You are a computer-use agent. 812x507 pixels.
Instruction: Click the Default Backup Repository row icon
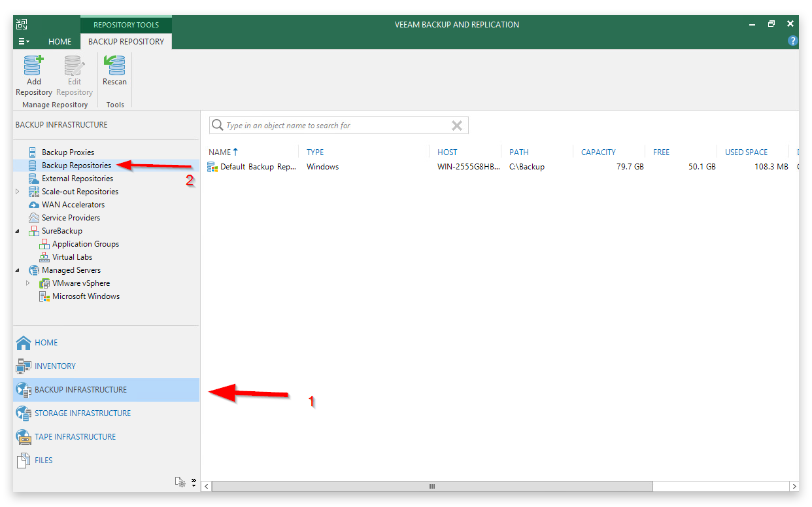pyautogui.click(x=212, y=167)
